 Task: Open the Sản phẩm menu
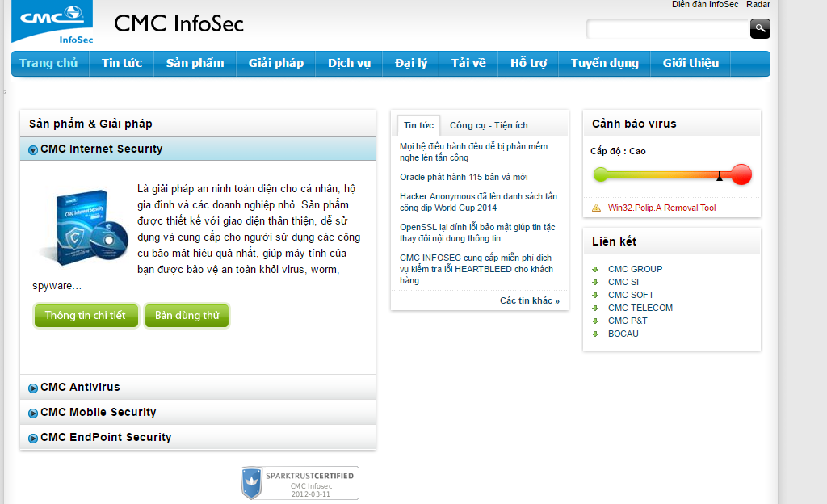click(195, 63)
